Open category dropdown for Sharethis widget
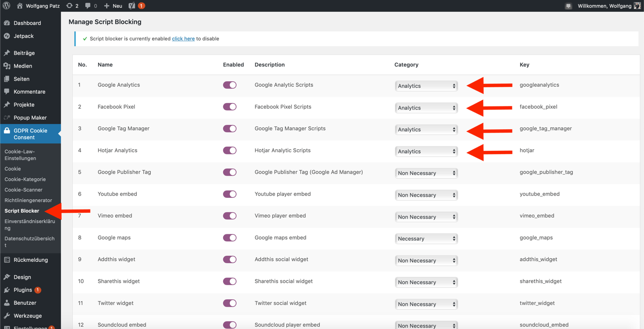 pos(426,282)
